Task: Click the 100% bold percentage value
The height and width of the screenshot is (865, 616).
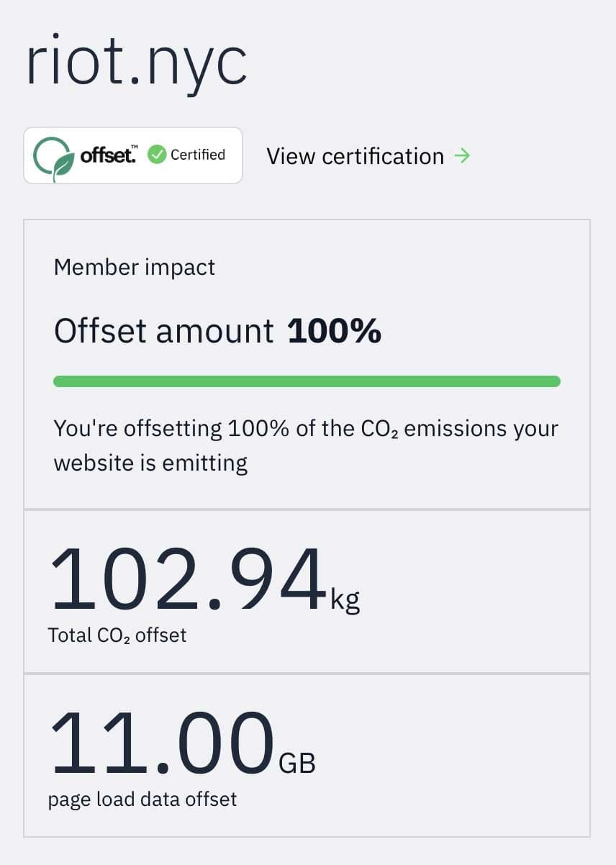Action: pos(334,331)
